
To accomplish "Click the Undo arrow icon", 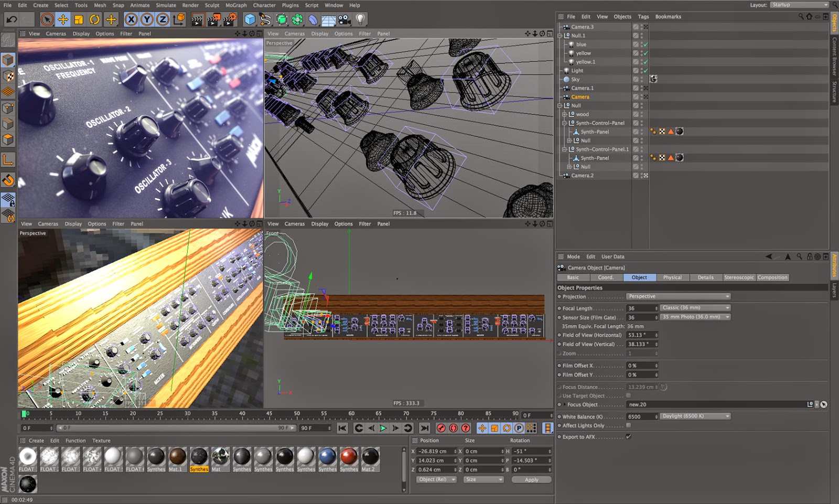I will click(x=12, y=20).
